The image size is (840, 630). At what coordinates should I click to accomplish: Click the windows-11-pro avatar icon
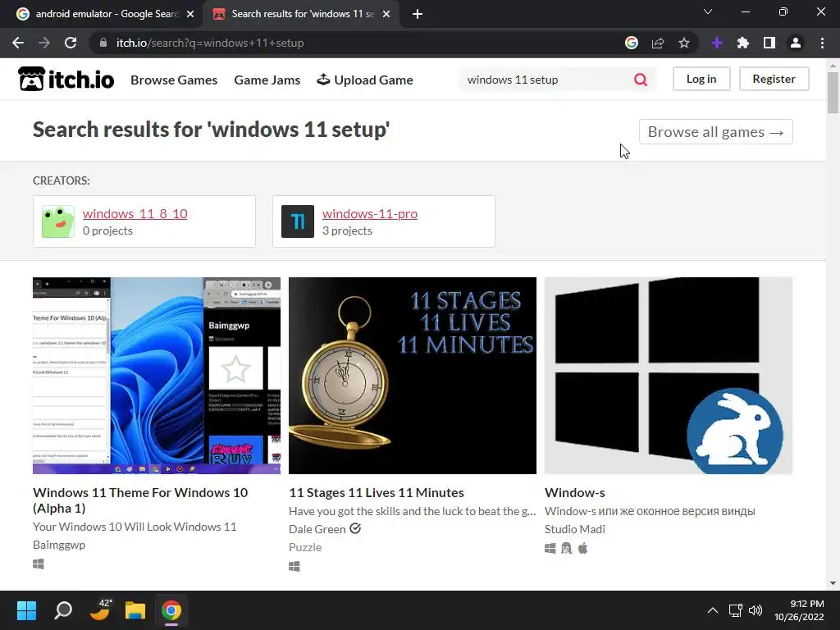(x=297, y=221)
